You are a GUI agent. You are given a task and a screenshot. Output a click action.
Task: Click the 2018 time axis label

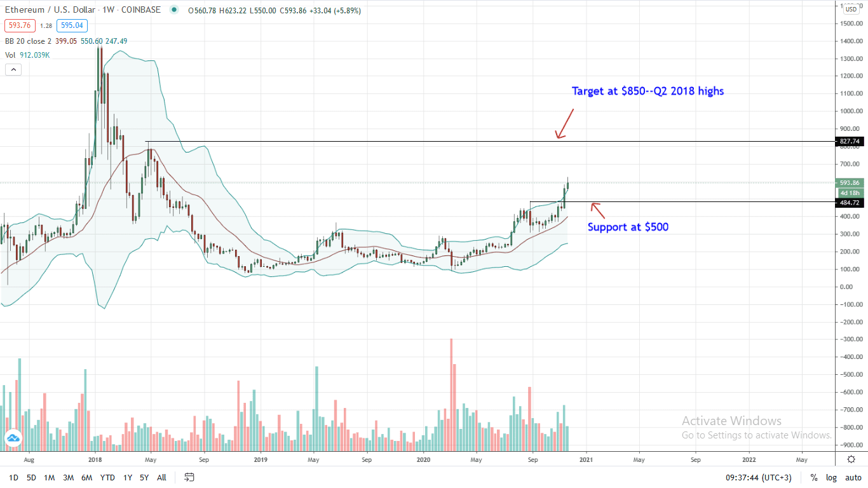95,459
